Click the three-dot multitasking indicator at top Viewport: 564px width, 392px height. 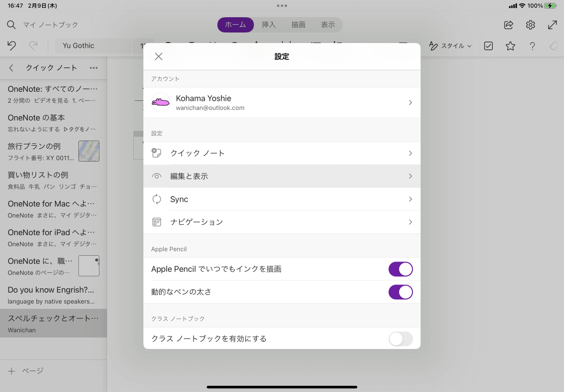(282, 6)
